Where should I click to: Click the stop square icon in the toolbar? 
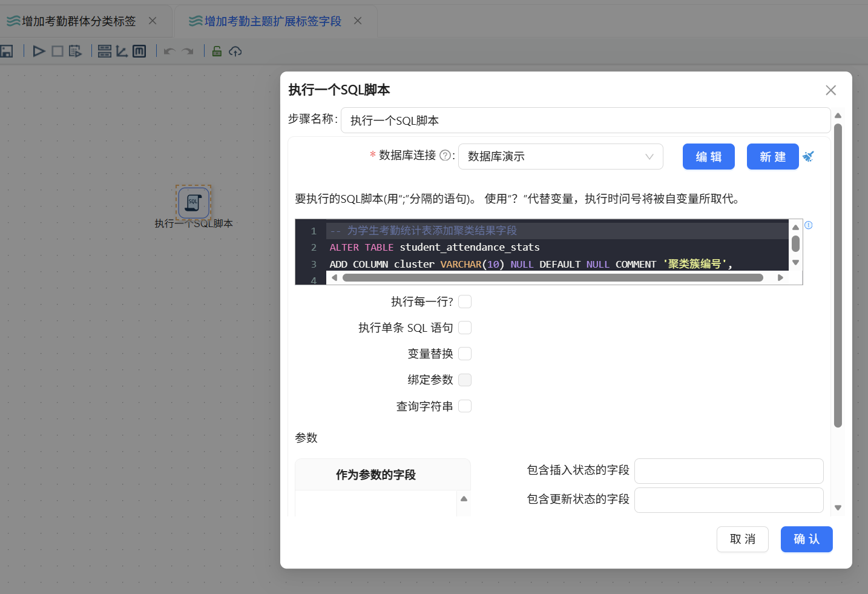[x=58, y=51]
